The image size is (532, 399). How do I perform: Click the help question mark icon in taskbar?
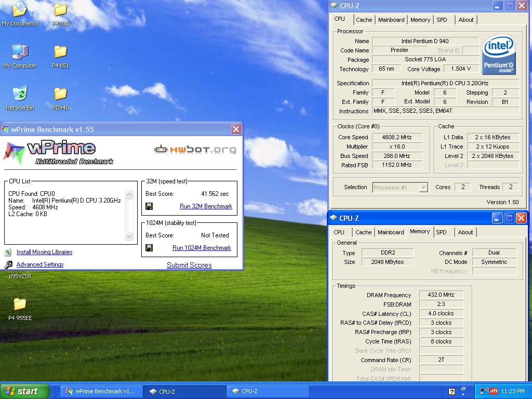[451, 392]
